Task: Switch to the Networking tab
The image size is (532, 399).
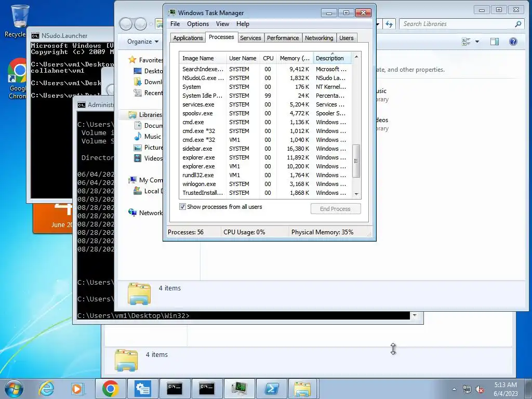Action: coord(319,38)
